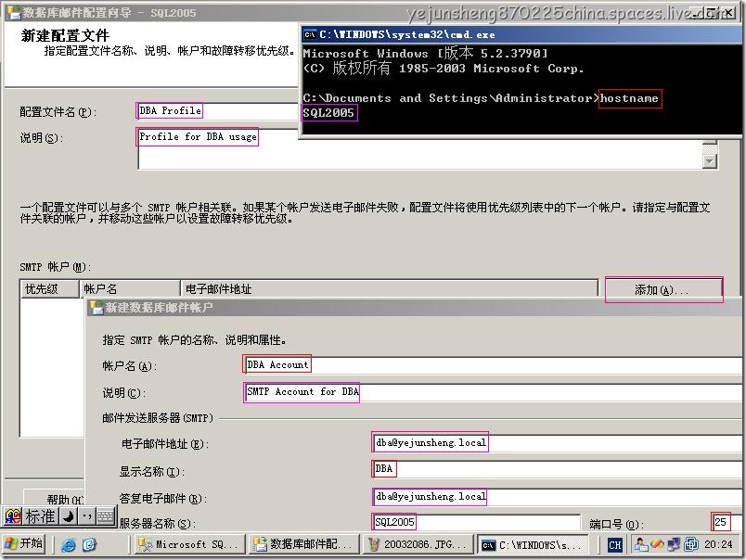Click the CH language indicator in taskbar
This screenshot has width=746, height=560.
point(614,545)
